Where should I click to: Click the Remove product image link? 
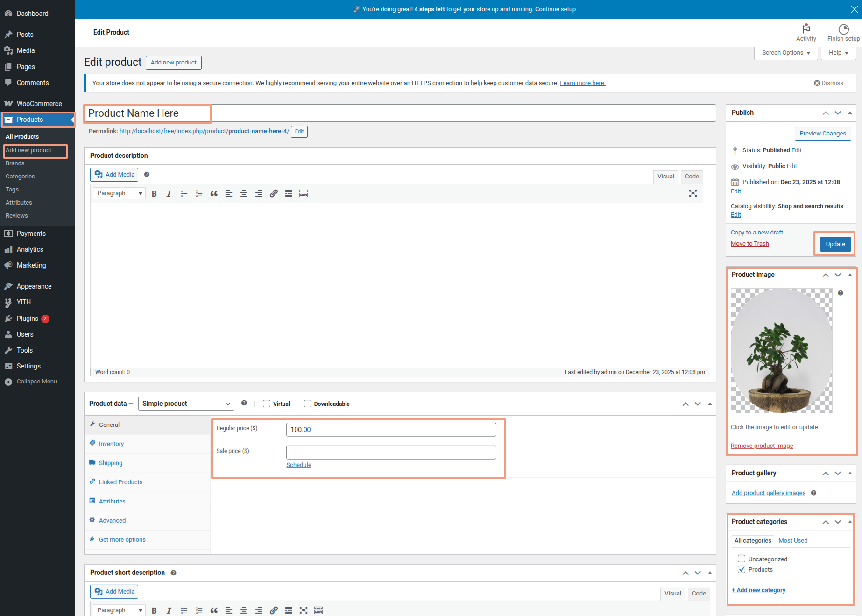point(762,446)
